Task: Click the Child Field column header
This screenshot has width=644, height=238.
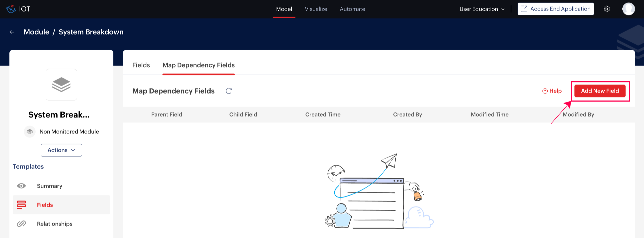Action: (x=243, y=114)
